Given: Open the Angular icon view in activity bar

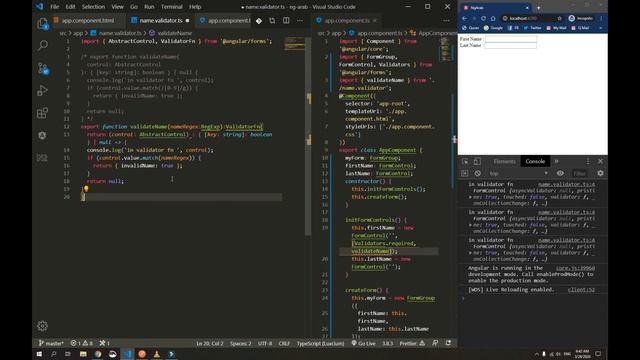Looking at the screenshot, I should click(x=42, y=136).
